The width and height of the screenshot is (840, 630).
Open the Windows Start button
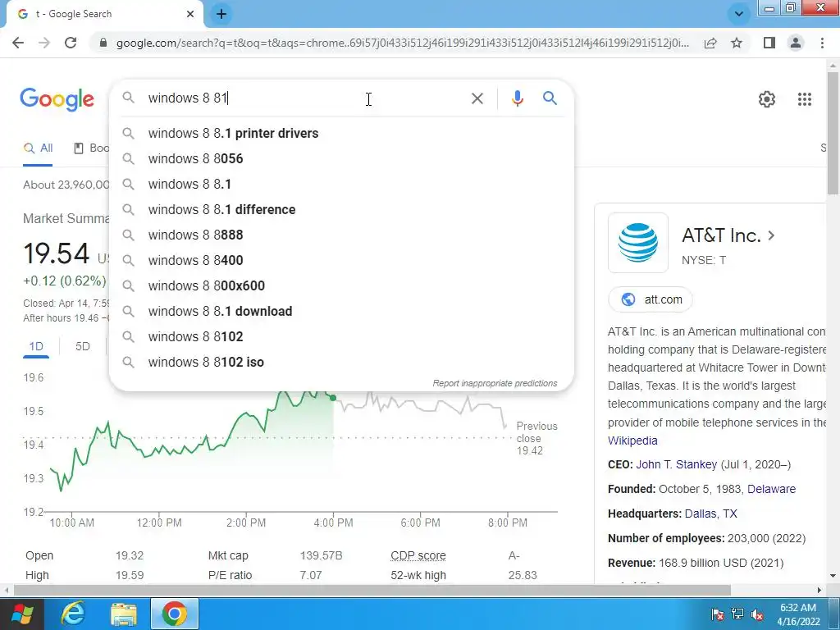(x=22, y=614)
